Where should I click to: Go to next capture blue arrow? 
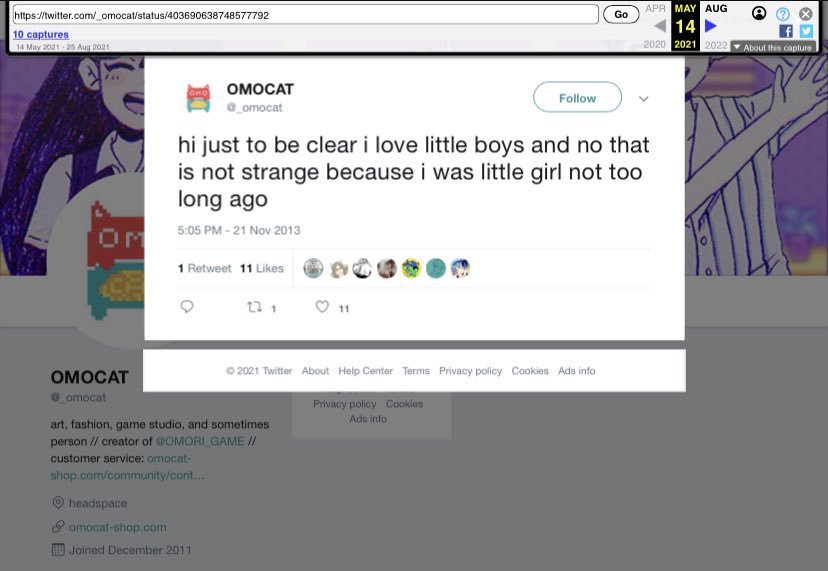[711, 25]
